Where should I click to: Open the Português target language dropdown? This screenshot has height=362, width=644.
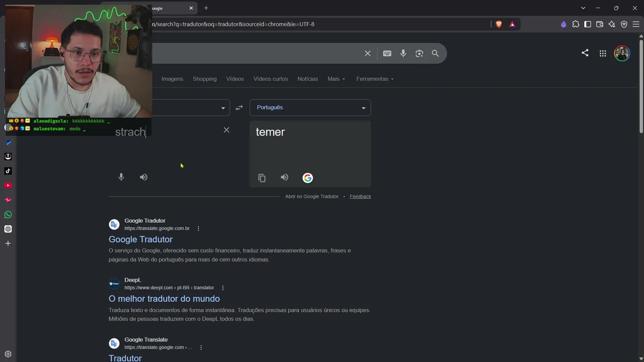(310, 108)
